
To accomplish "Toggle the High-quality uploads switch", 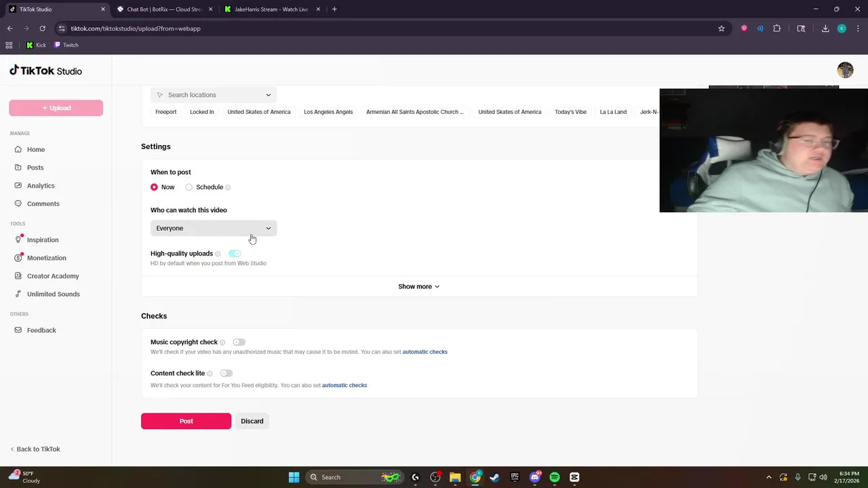I will coord(235,253).
